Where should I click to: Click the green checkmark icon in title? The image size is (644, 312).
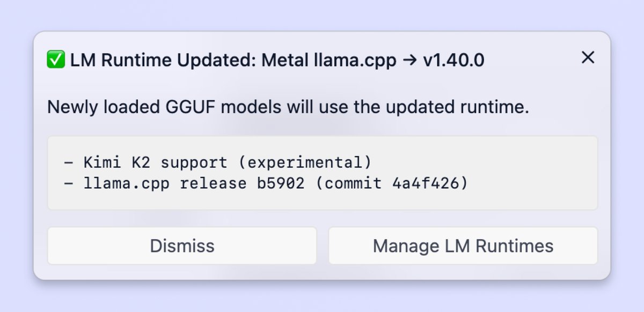pos(56,60)
